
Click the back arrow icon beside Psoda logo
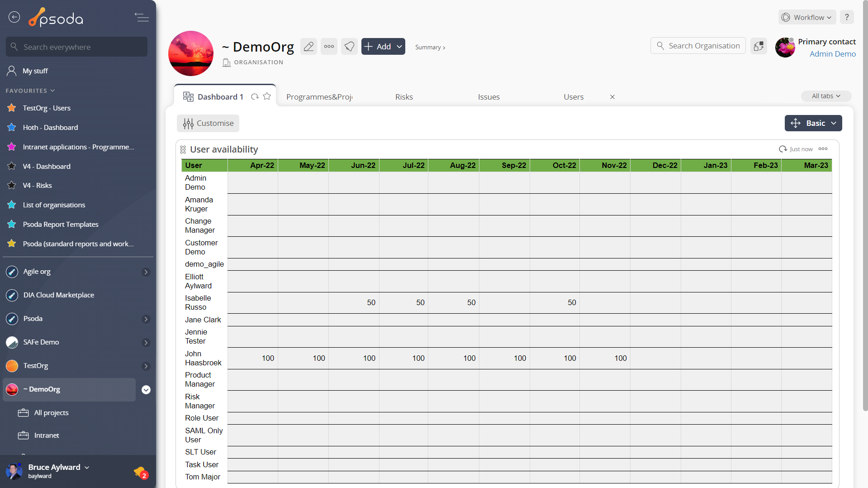pos(14,17)
